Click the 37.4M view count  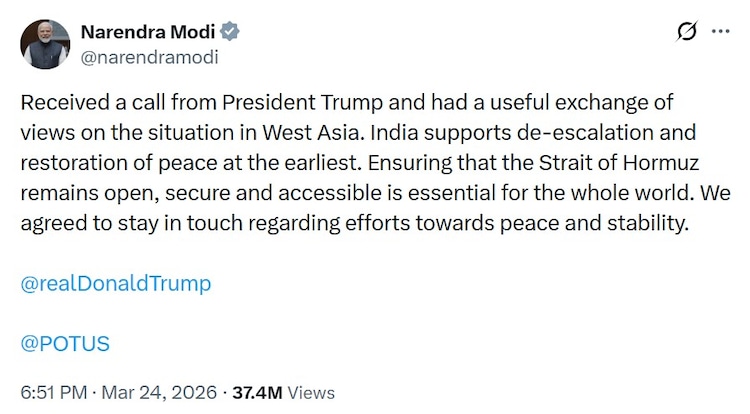tap(257, 392)
